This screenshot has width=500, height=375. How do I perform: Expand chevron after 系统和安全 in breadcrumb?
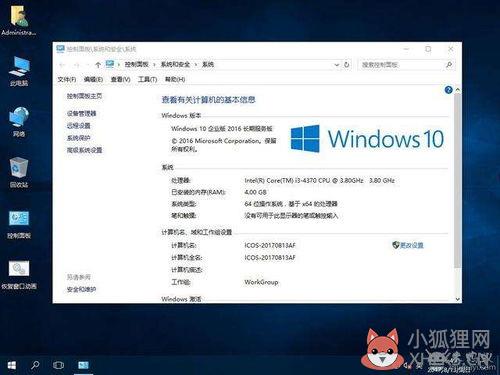(196, 65)
